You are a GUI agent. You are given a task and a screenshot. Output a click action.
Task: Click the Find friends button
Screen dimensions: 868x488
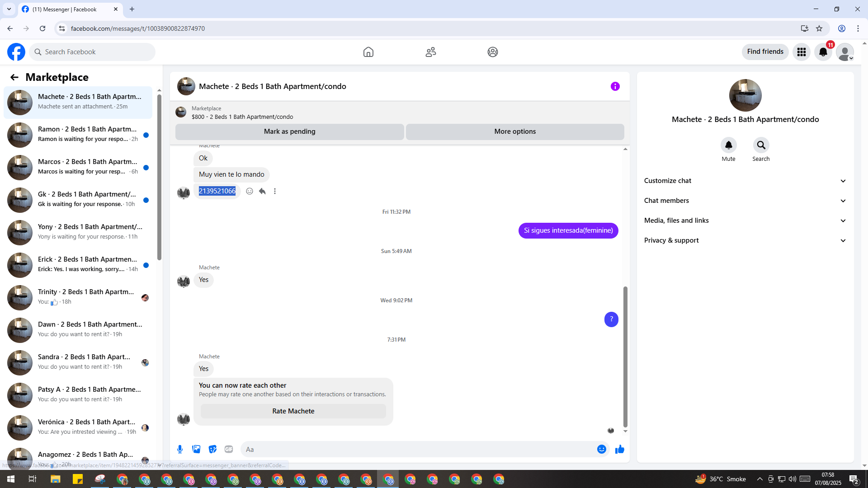click(x=765, y=52)
